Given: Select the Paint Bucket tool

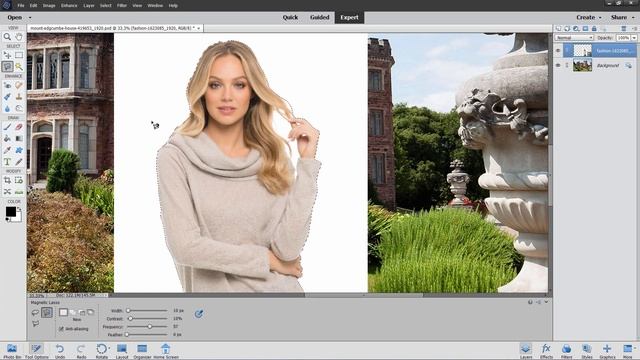Looking at the screenshot, I should click(x=7, y=138).
